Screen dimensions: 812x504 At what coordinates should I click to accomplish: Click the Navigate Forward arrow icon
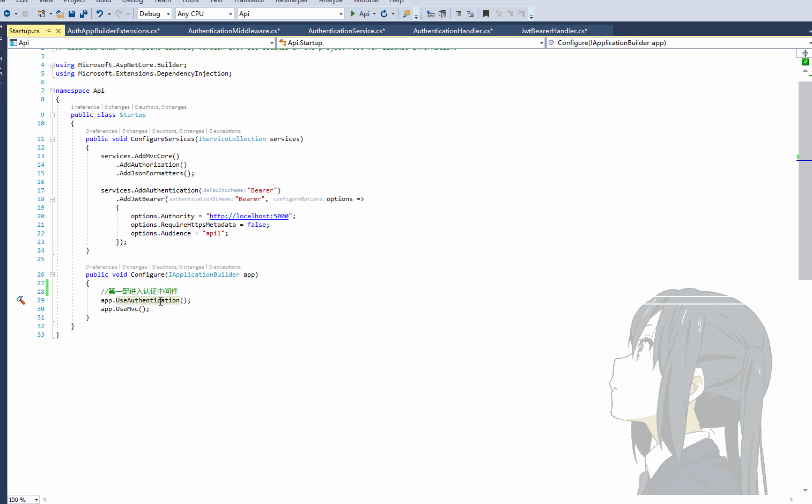[x=25, y=14]
